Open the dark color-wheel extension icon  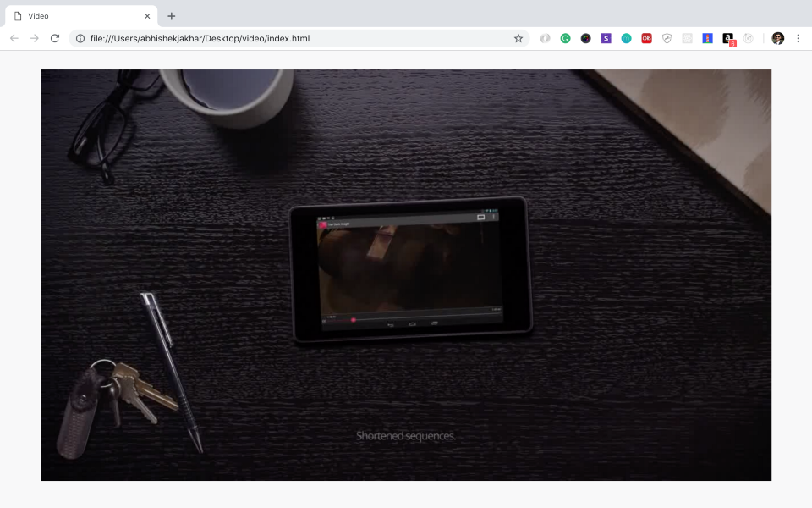coord(585,38)
